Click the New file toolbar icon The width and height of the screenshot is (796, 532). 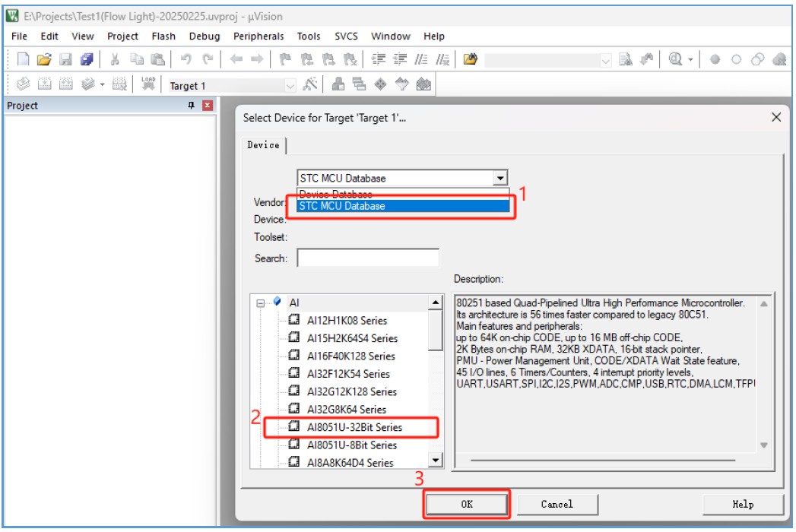coord(23,59)
